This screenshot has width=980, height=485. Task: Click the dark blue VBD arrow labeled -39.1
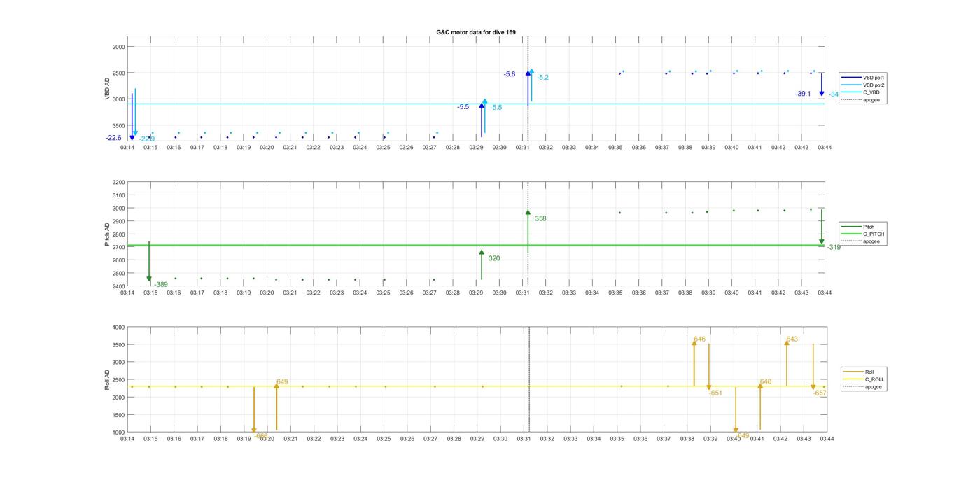[x=822, y=85]
